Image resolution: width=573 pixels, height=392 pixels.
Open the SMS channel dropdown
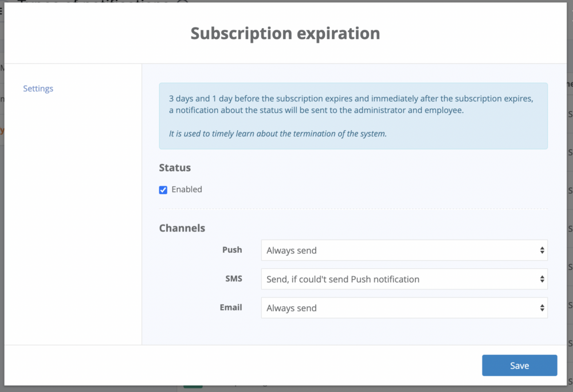(401, 279)
